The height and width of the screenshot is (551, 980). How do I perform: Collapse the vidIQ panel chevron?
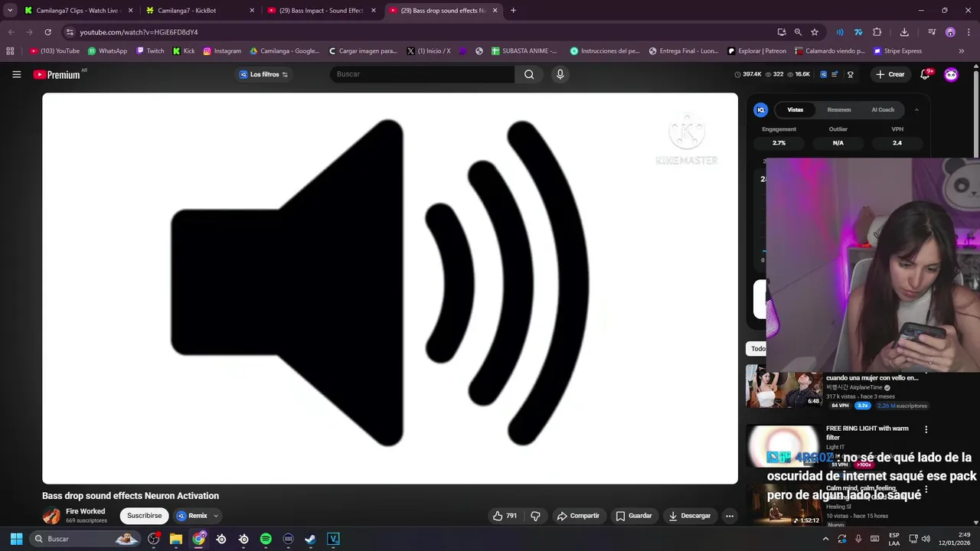coord(916,109)
